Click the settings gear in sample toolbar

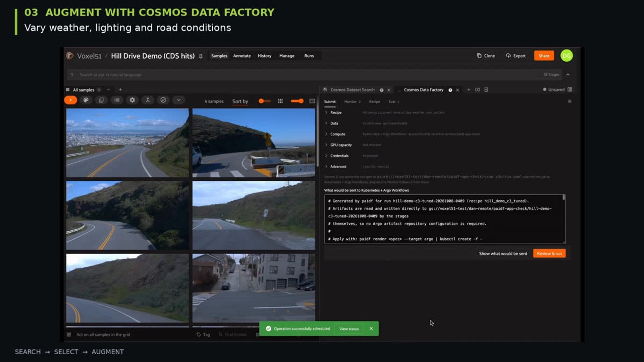point(132,100)
